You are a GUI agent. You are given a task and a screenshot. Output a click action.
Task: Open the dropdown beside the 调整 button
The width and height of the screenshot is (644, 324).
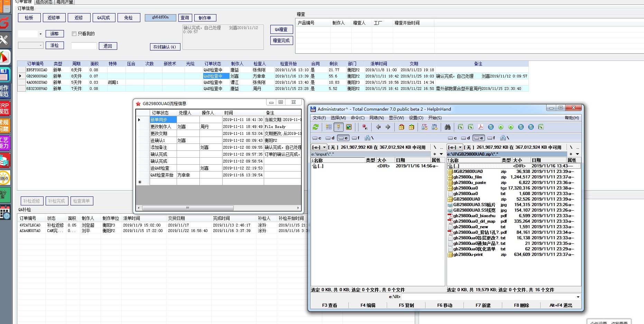point(40,34)
